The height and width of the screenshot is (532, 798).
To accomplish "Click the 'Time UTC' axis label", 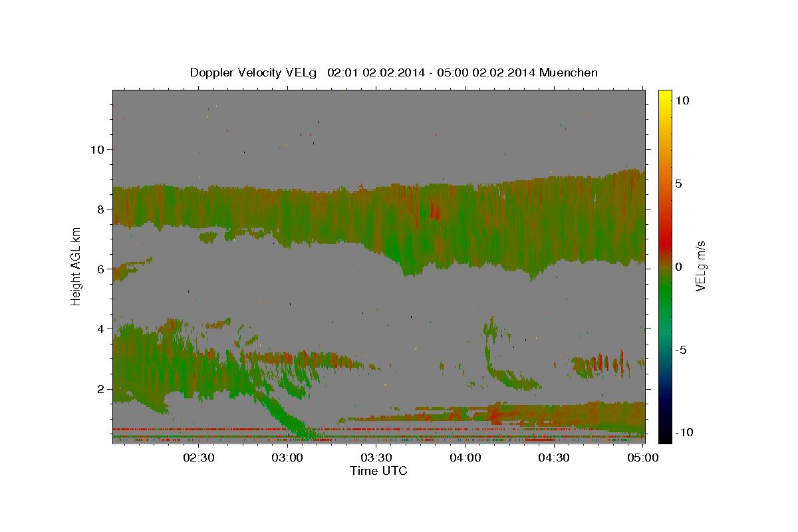I will [x=378, y=471].
